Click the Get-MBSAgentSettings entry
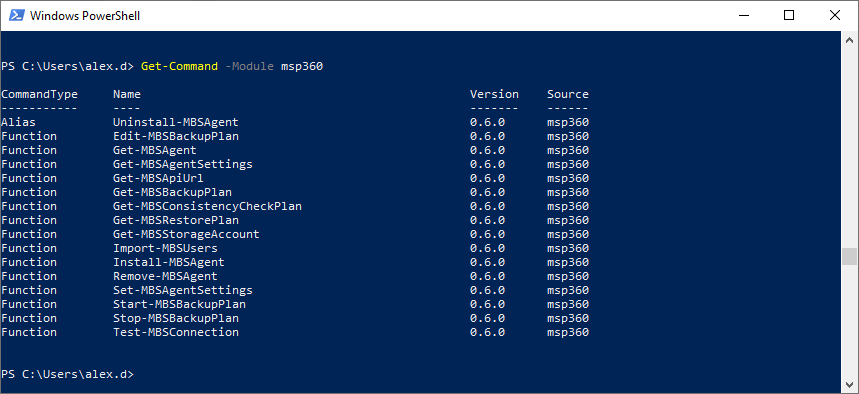Screen dimensions: 859x394 [182, 164]
